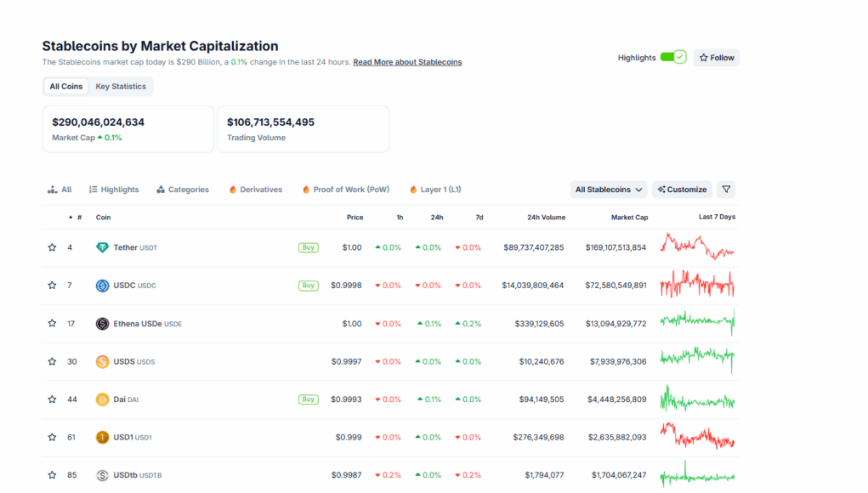This screenshot has width=868, height=493.
Task: Open Read More about Stablecoins link
Action: point(407,62)
